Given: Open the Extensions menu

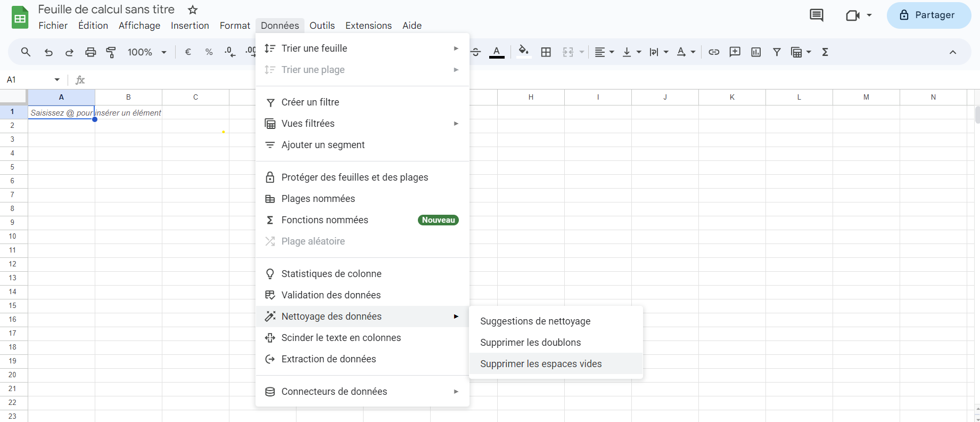Looking at the screenshot, I should pos(368,25).
